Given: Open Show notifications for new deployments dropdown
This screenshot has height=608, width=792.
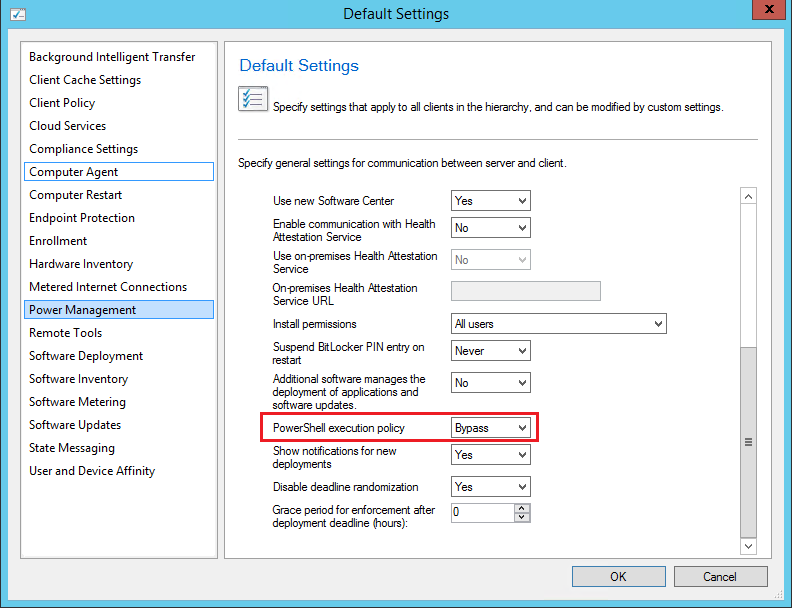Looking at the screenshot, I should [x=490, y=455].
